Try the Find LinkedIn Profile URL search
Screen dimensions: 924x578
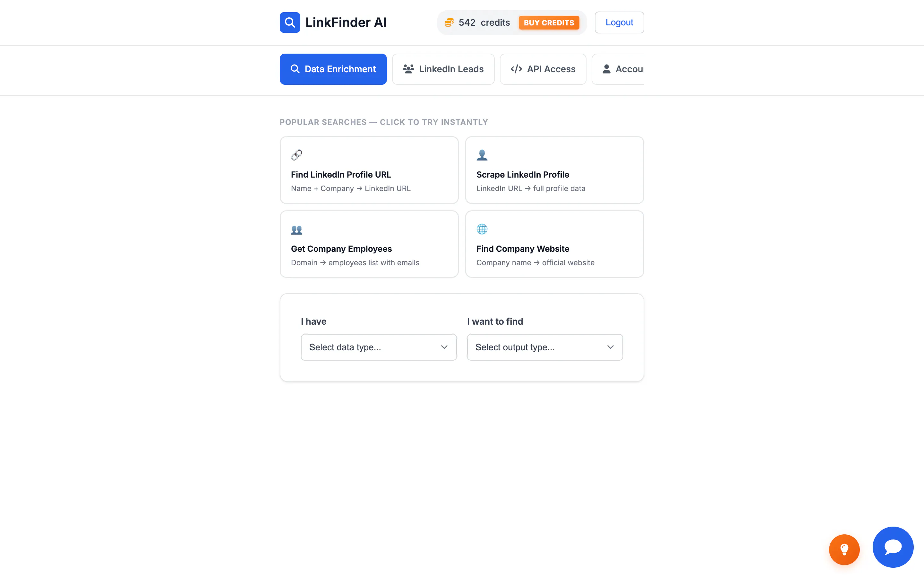pyautogui.click(x=369, y=170)
